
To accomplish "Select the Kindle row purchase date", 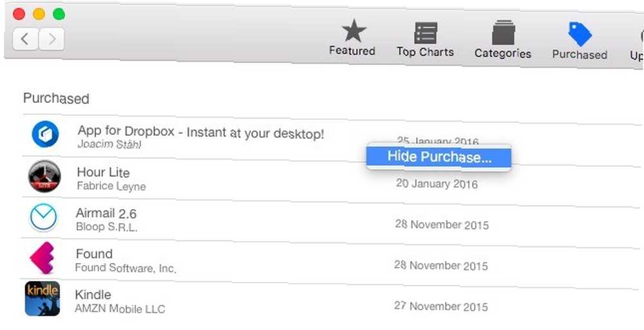I will pos(441,306).
